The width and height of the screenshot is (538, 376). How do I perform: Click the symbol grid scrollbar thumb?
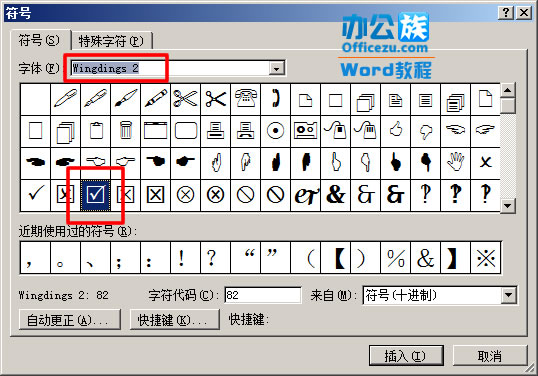507,106
